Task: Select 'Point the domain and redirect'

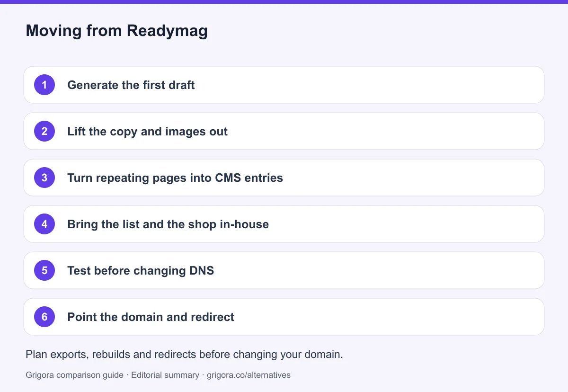Action: pos(284,317)
